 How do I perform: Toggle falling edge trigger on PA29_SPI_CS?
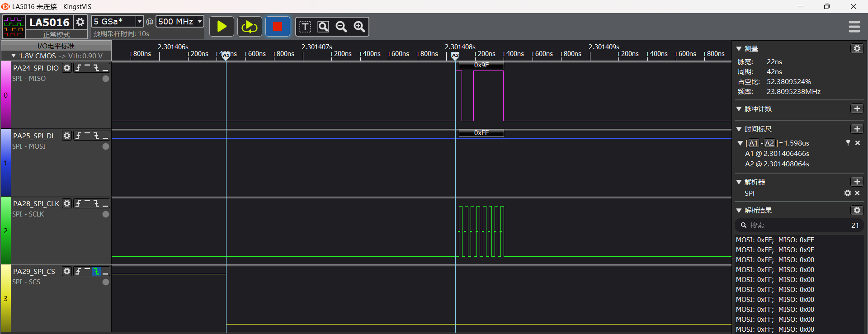[96, 271]
